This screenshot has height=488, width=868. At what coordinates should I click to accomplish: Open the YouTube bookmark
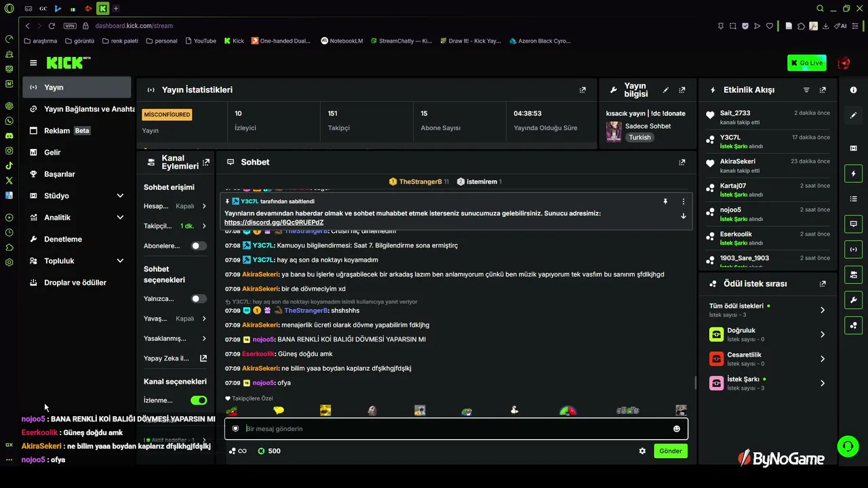coord(200,41)
